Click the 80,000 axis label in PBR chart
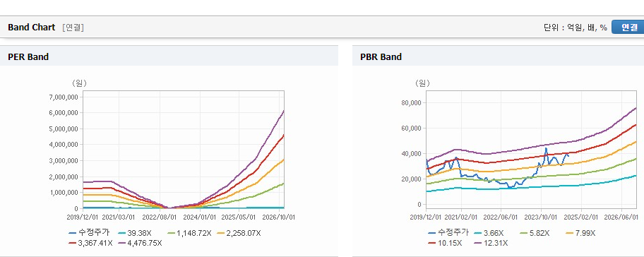 pos(412,102)
